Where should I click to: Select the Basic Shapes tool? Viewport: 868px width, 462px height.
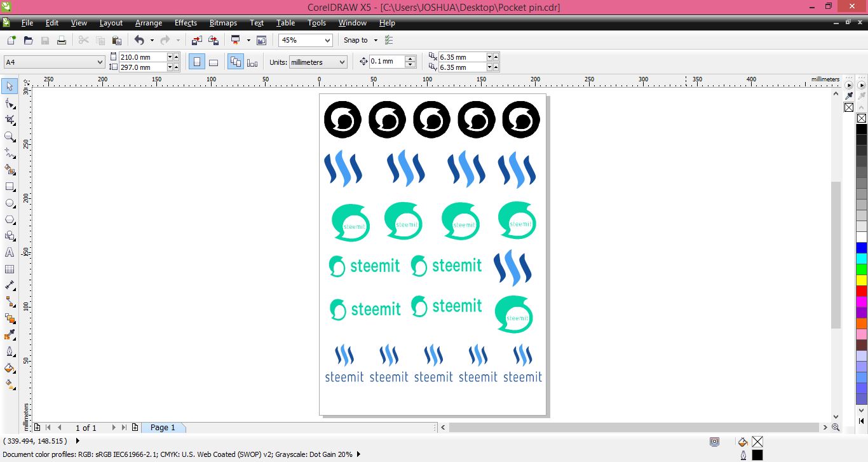tap(10, 236)
